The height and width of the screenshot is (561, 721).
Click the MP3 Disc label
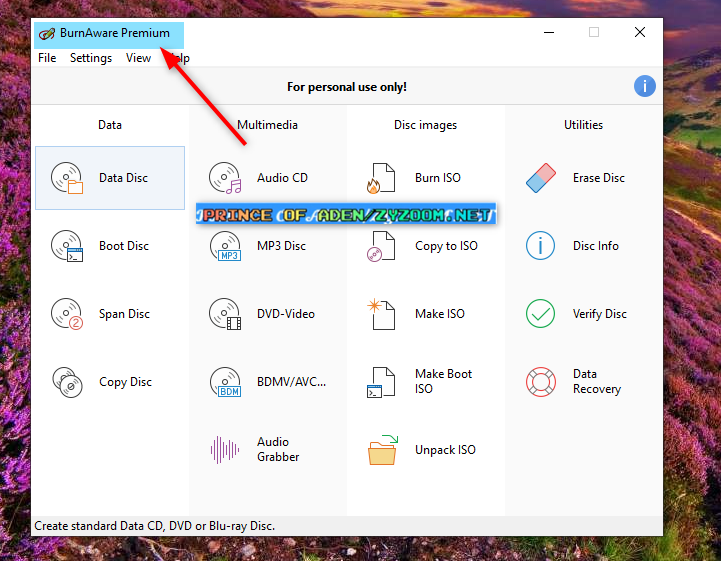(281, 246)
